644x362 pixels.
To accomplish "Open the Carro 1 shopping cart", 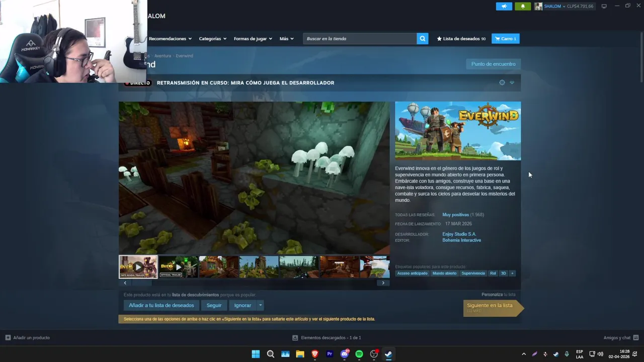I will coord(506,39).
